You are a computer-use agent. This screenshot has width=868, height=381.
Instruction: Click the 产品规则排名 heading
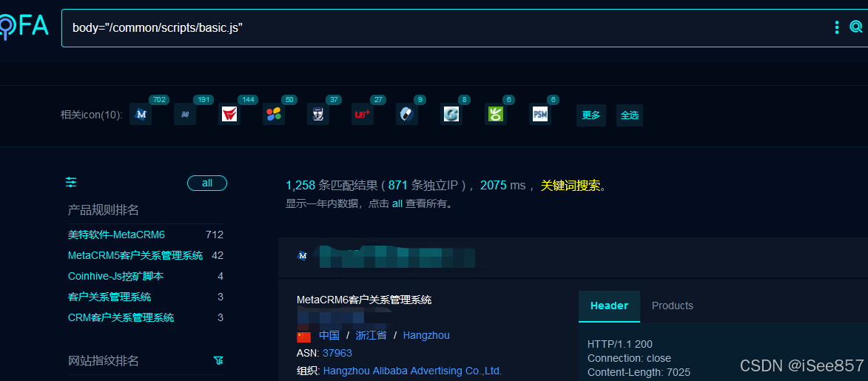pyautogui.click(x=103, y=210)
